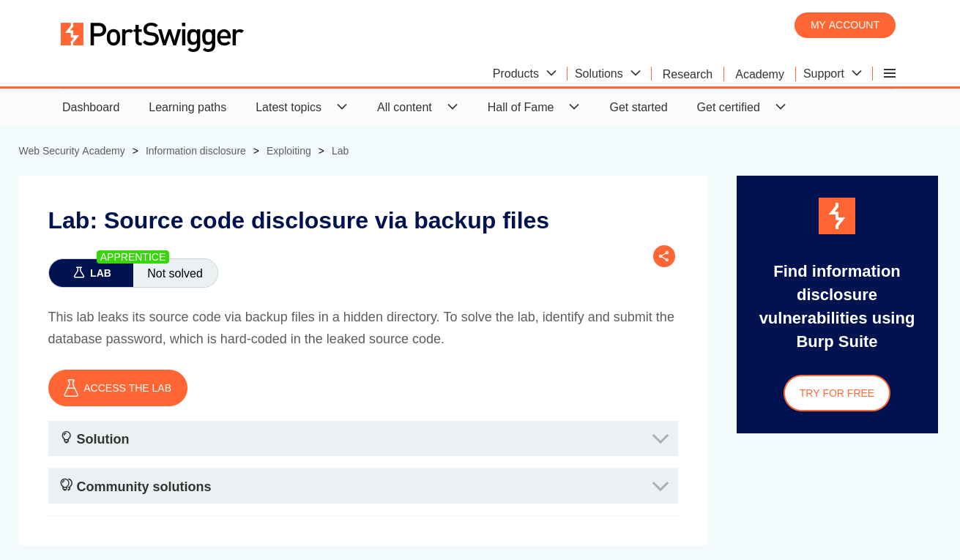
Task: Click the flask icon in Access the Lab button
Action: 70,388
